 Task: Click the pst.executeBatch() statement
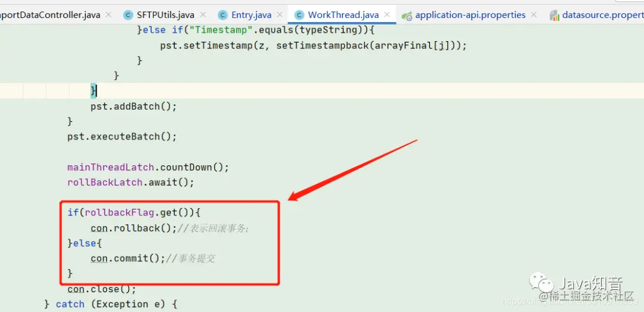point(122,137)
